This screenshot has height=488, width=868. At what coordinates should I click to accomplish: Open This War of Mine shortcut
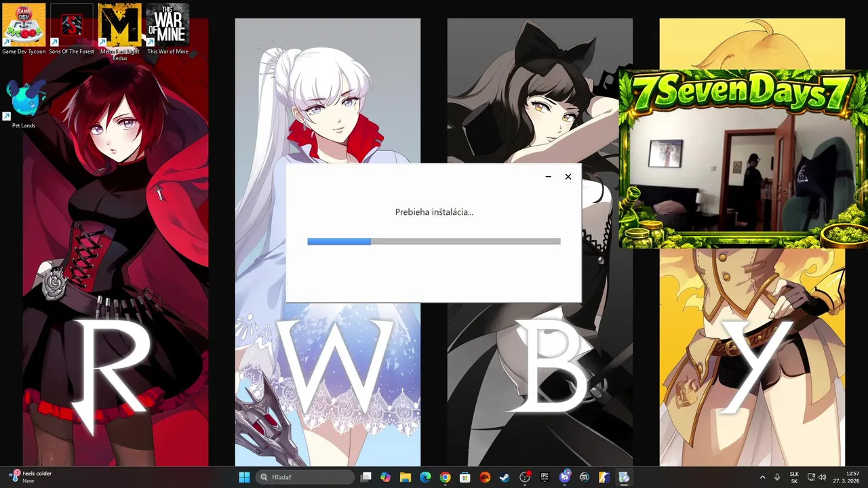click(167, 28)
